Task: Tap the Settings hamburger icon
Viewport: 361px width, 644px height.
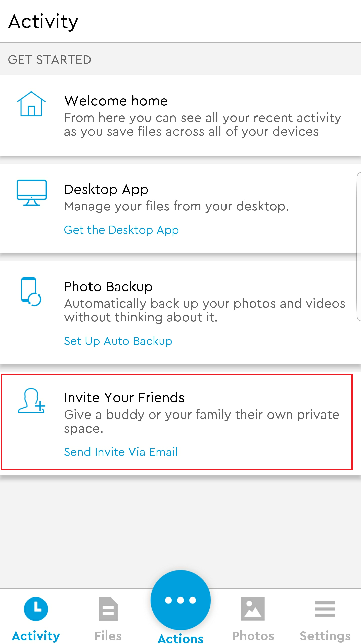Action: coord(325,609)
